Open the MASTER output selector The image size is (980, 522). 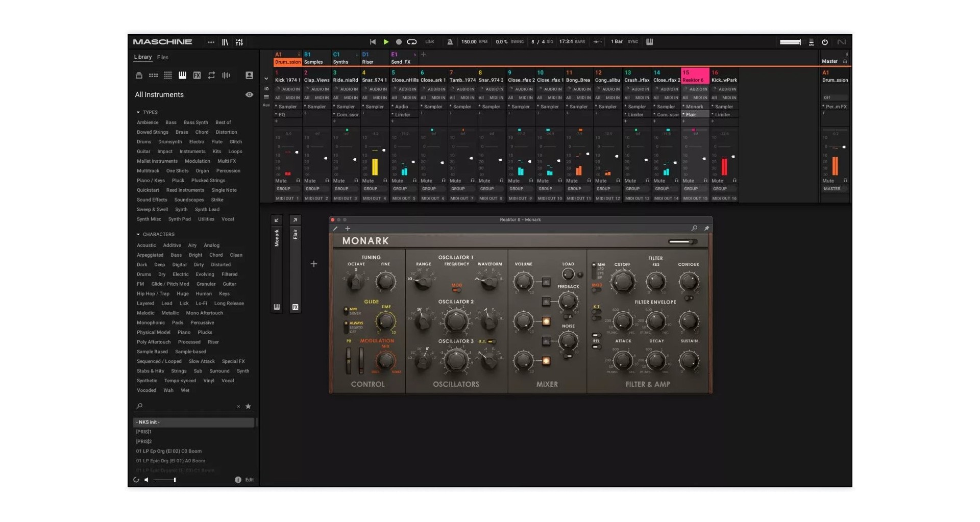[x=835, y=189]
